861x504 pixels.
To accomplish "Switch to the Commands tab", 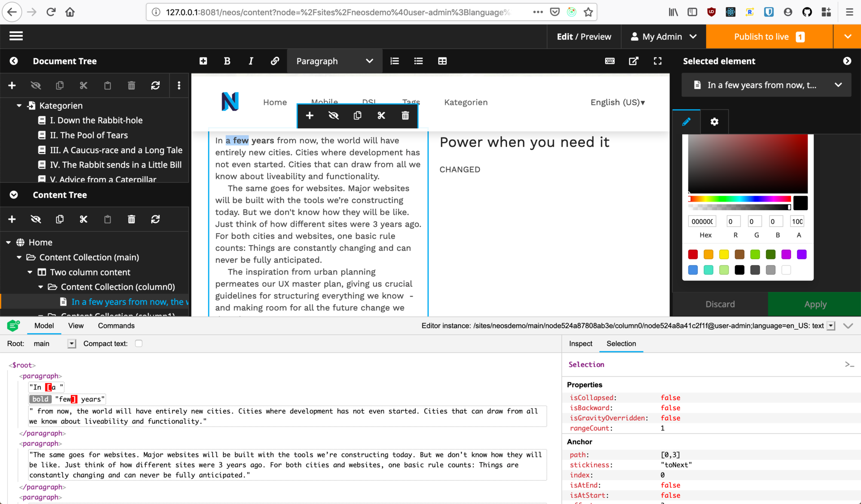I will click(x=116, y=326).
